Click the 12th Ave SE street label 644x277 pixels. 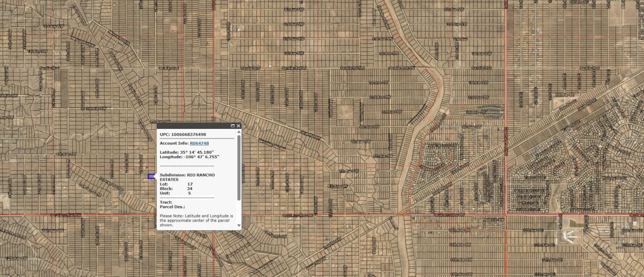(x=552, y=260)
